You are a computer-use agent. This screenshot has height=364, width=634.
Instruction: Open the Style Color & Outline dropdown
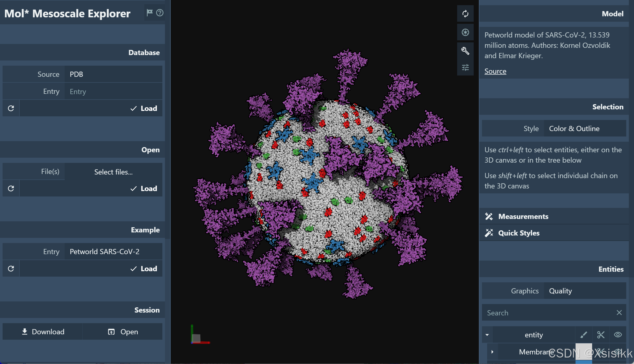click(x=585, y=128)
